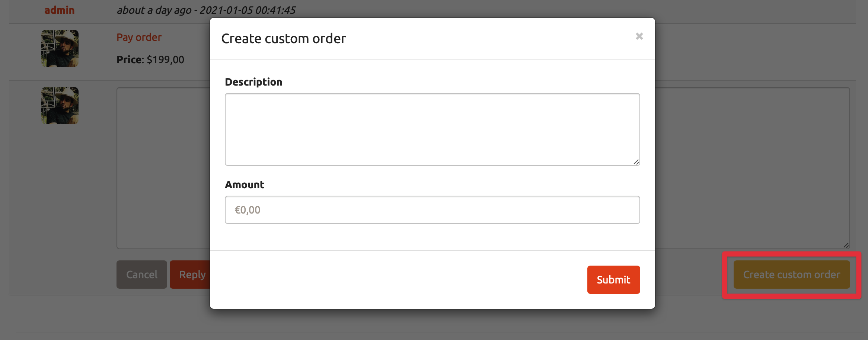This screenshot has height=340, width=868.
Task: Click the avatar beside Pay order
Action: [x=60, y=48]
